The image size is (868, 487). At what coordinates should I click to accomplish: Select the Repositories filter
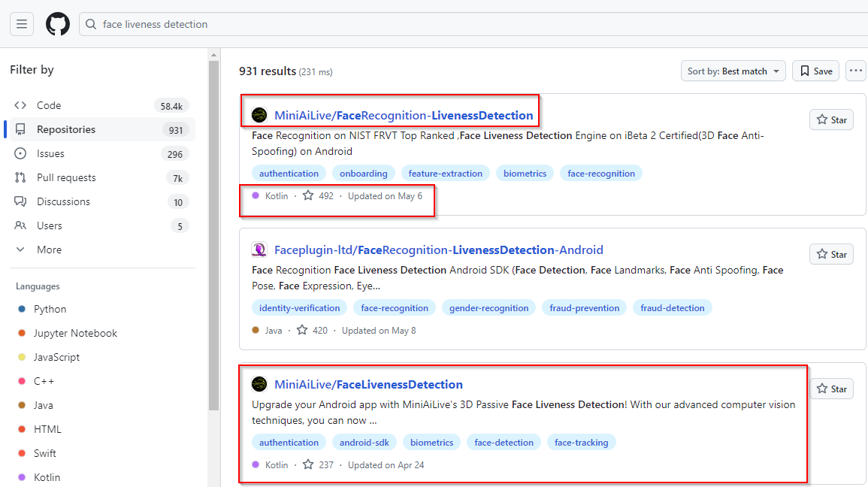[101, 129]
